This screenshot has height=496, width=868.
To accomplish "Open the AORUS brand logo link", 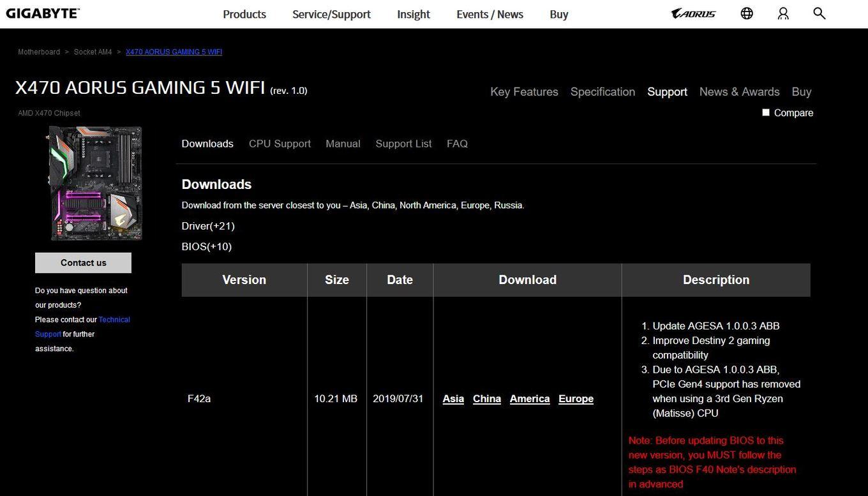I will pos(694,13).
